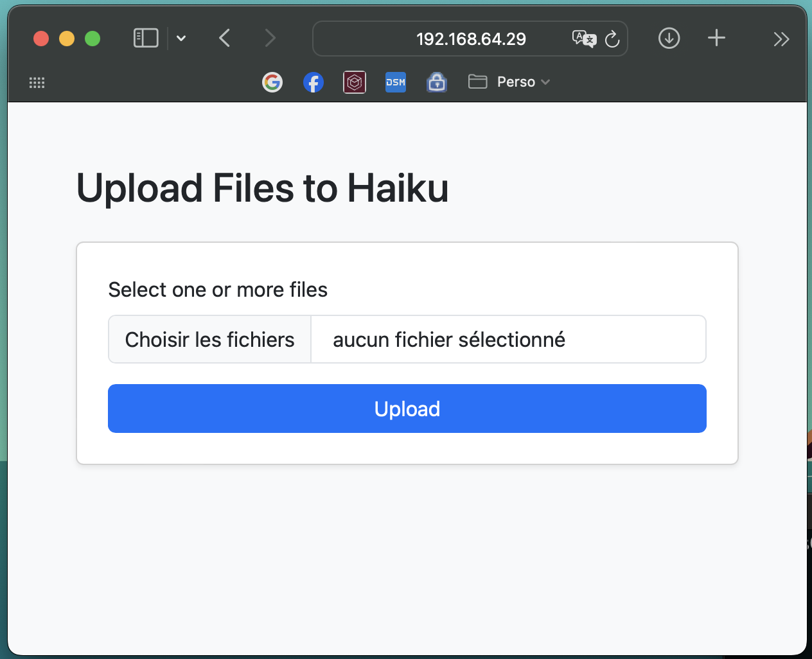Open the blue padlock bookmark

click(x=437, y=82)
